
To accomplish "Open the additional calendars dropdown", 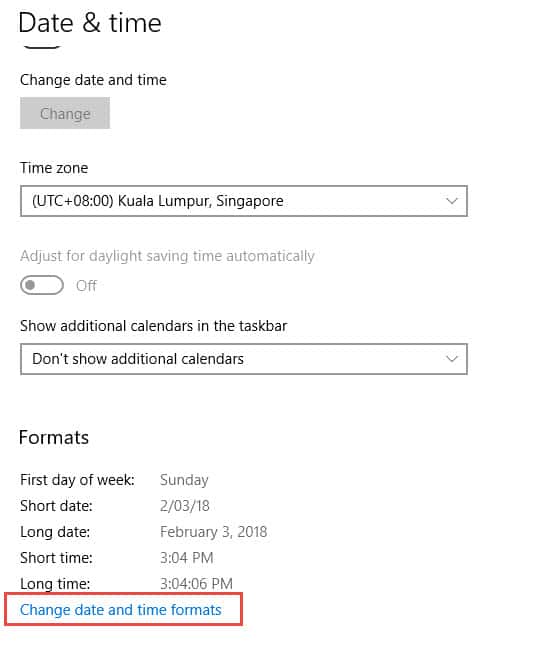I will pyautogui.click(x=243, y=359).
